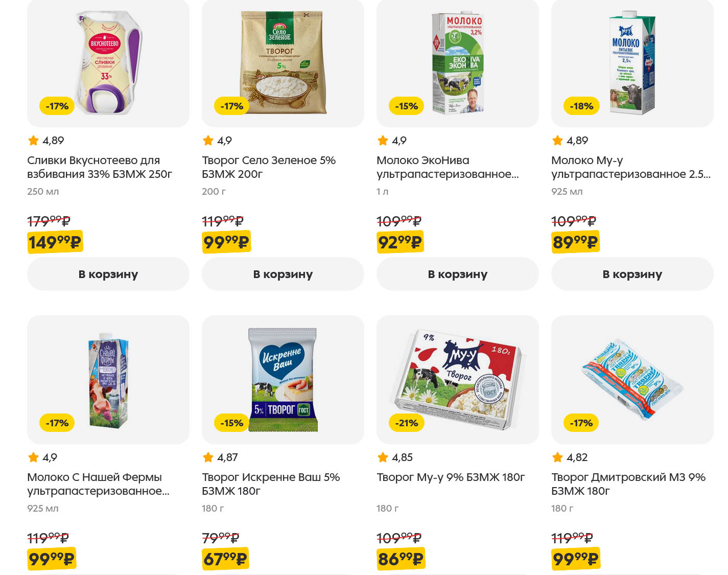
Task: Add ЭкоНива milk to cart
Action: pos(457,274)
